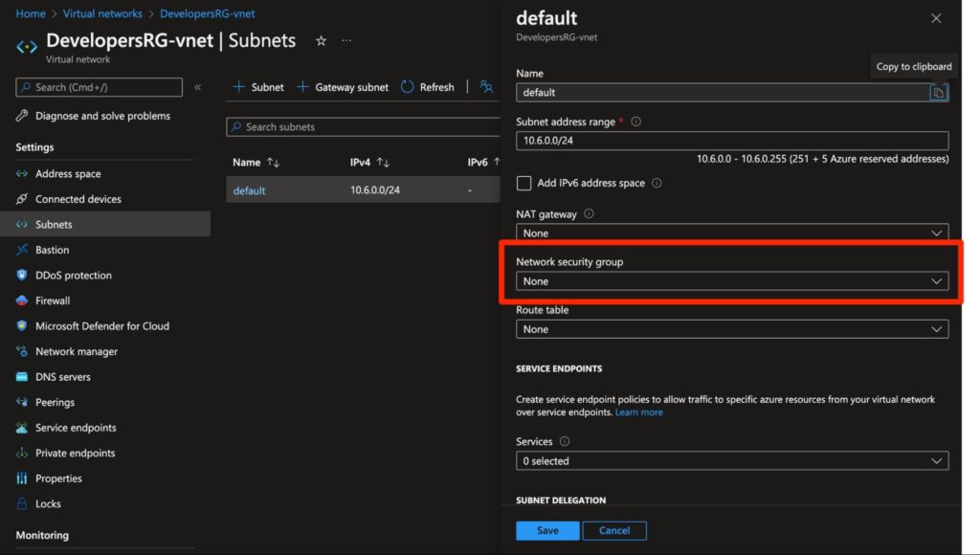
Task: Close the default subnet panel
Action: [x=936, y=18]
